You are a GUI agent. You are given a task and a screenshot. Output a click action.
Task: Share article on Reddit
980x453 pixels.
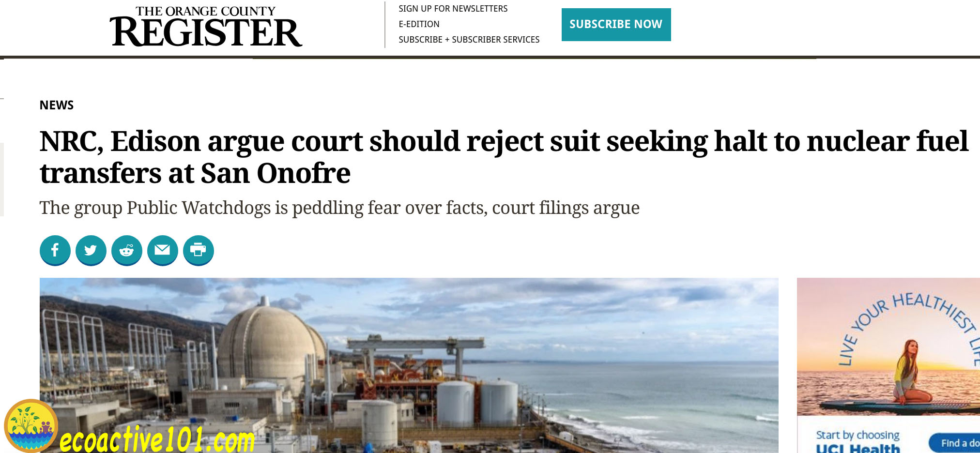coord(126,250)
